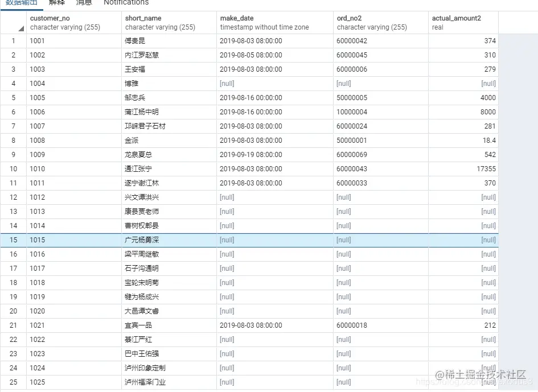The image size is (538, 392).
Task: Click short_name cell 大邑谭文睿
Action: coord(169,311)
